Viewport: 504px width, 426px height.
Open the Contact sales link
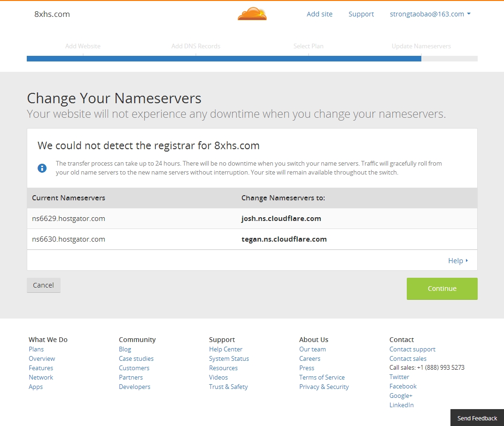[408, 358]
